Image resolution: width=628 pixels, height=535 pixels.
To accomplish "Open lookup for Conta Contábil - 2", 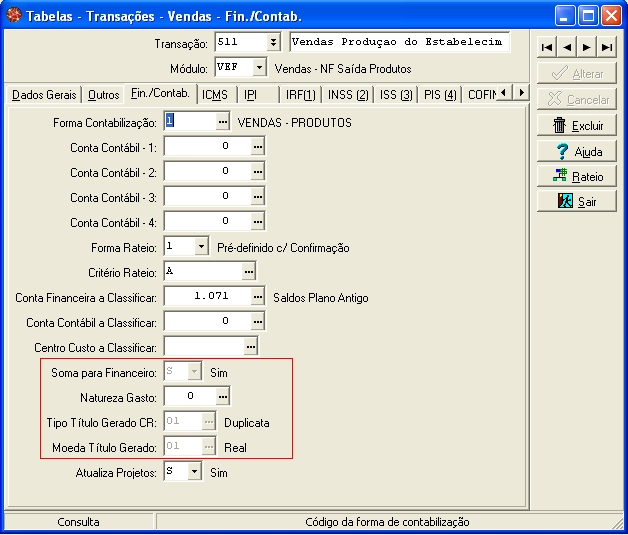I will (258, 172).
